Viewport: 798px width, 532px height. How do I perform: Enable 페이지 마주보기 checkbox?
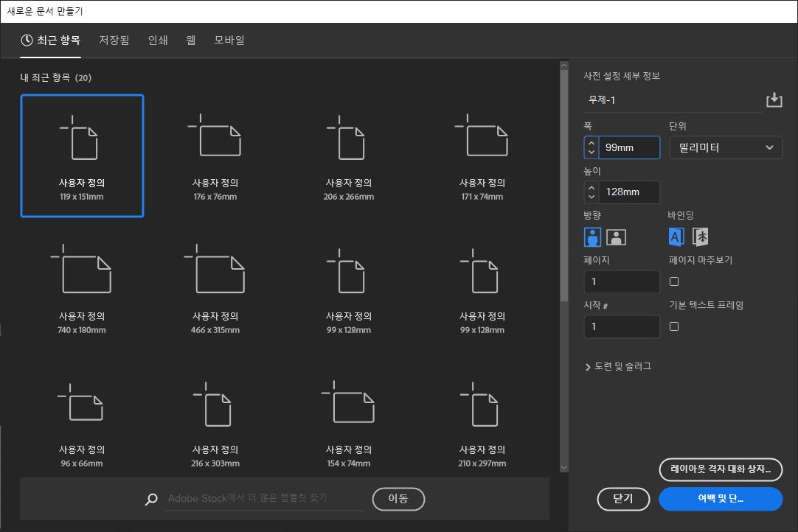click(676, 281)
